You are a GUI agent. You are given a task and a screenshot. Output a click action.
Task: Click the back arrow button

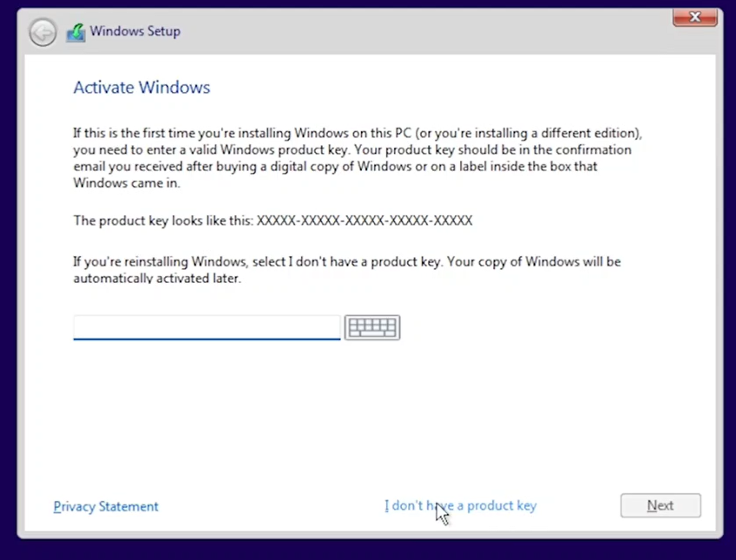[43, 32]
